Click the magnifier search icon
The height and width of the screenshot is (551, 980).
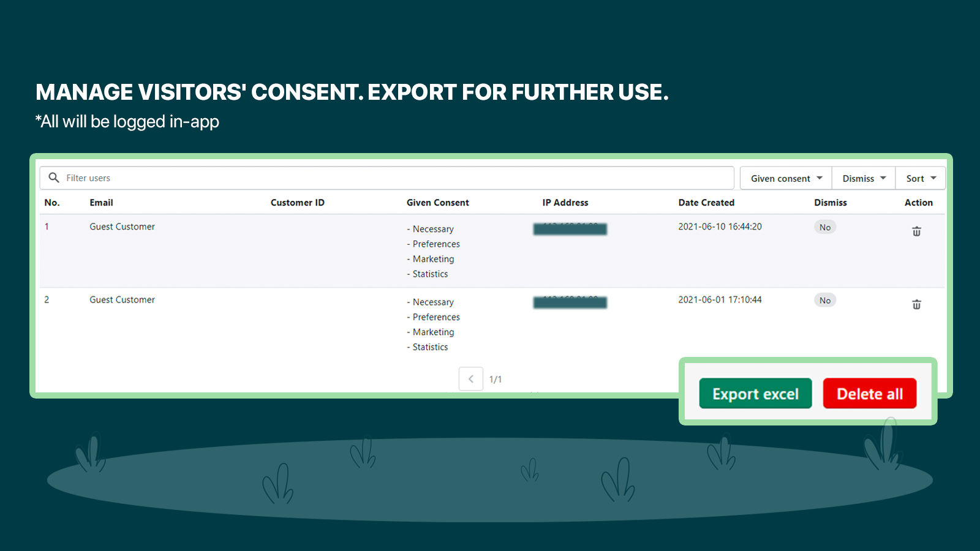click(x=54, y=178)
